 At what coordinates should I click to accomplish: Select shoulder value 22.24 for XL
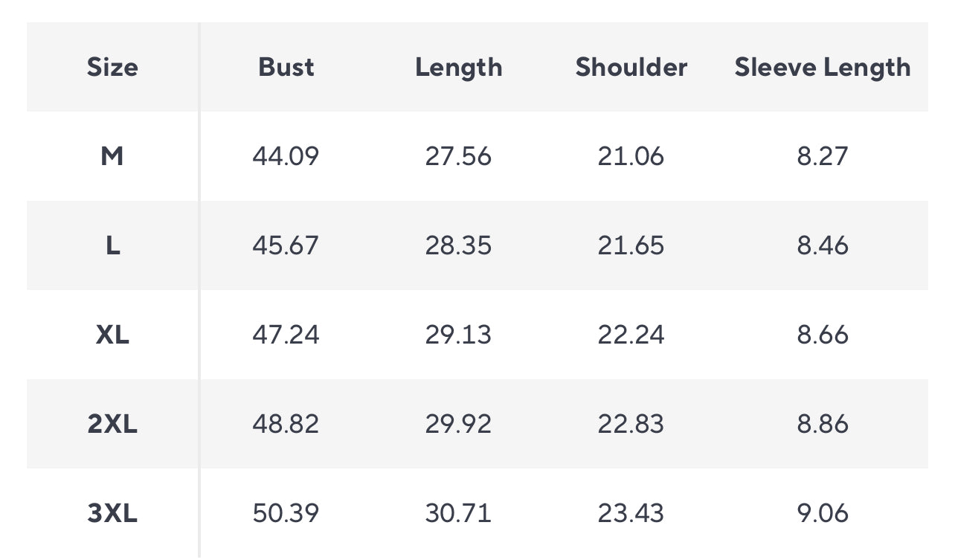pyautogui.click(x=631, y=335)
